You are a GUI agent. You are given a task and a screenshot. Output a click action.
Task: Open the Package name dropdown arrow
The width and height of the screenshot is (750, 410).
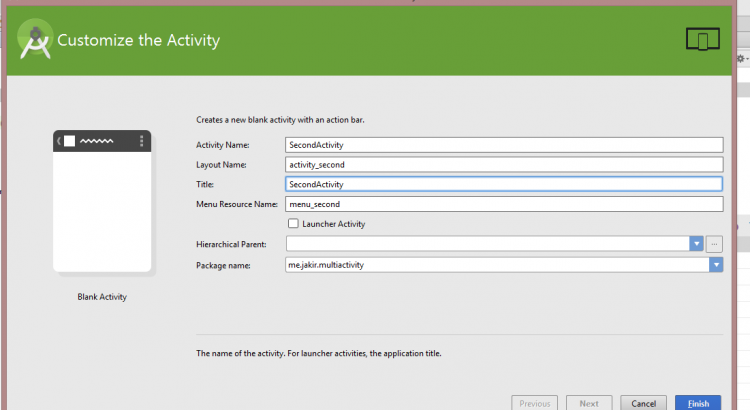click(715, 265)
